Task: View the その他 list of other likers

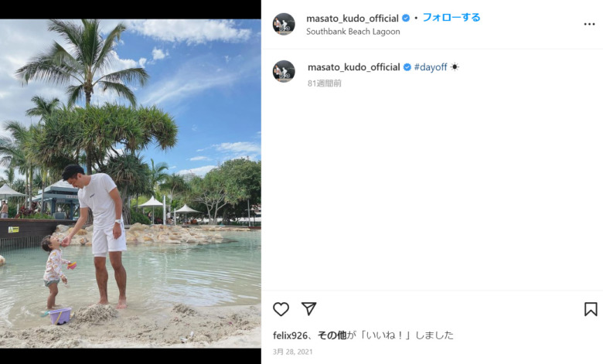Action: coord(332,335)
